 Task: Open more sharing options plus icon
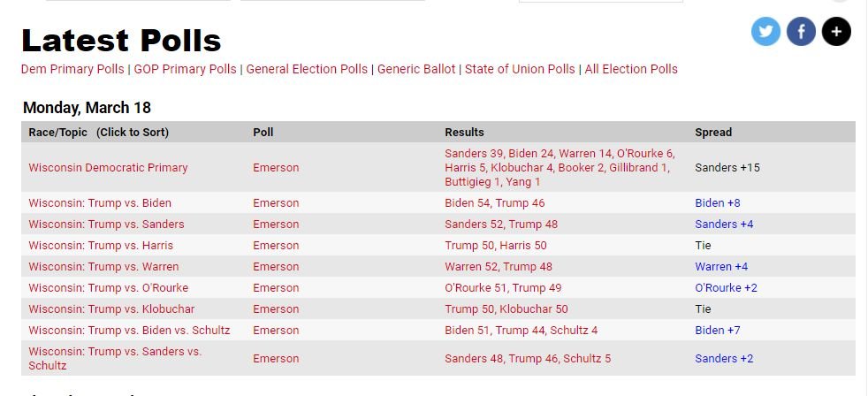point(836,33)
